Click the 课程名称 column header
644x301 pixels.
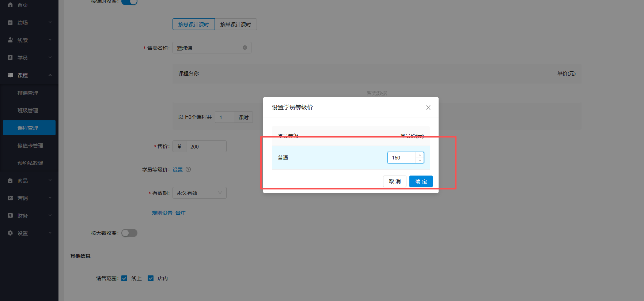(189, 74)
